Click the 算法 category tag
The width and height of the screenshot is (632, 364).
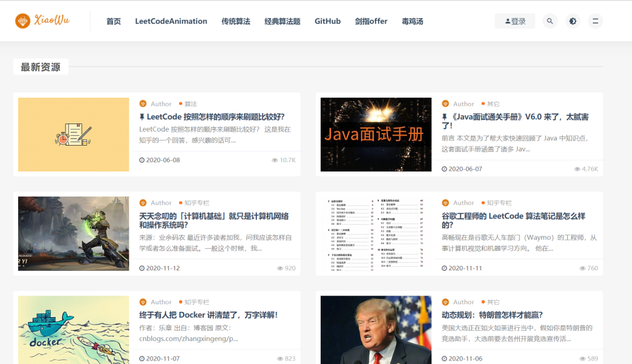point(191,104)
